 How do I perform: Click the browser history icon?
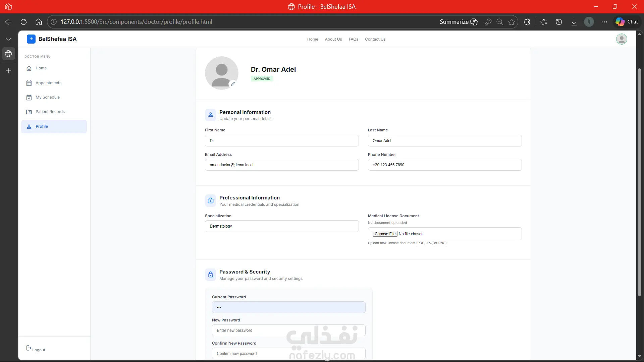click(x=559, y=22)
